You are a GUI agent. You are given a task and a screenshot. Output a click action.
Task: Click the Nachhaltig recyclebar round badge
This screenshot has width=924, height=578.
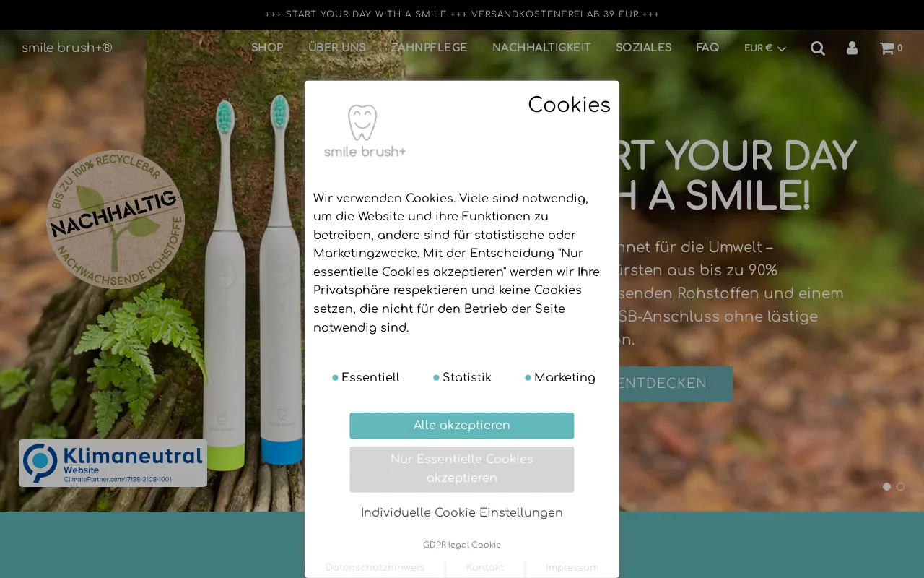(115, 220)
